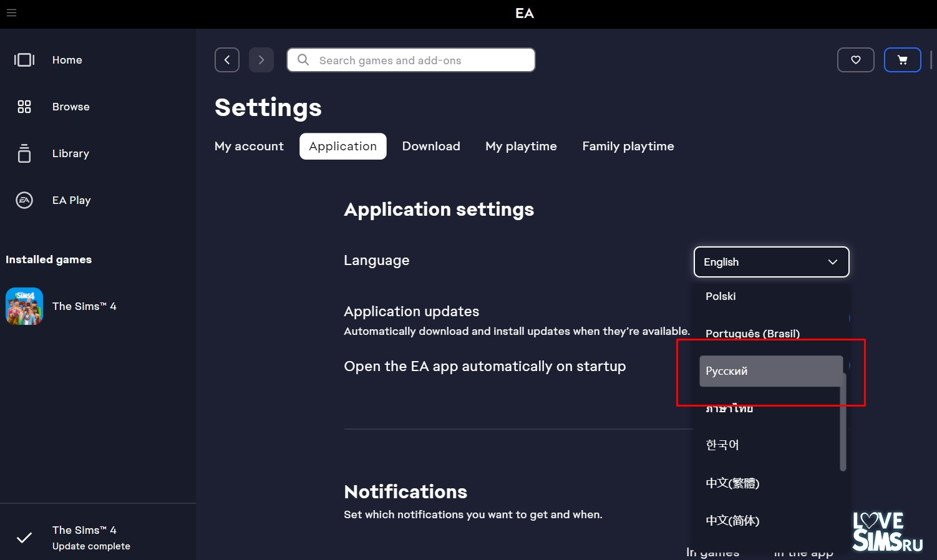This screenshot has width=937, height=560.
Task: Click the Library sidebar icon
Action: tap(24, 153)
